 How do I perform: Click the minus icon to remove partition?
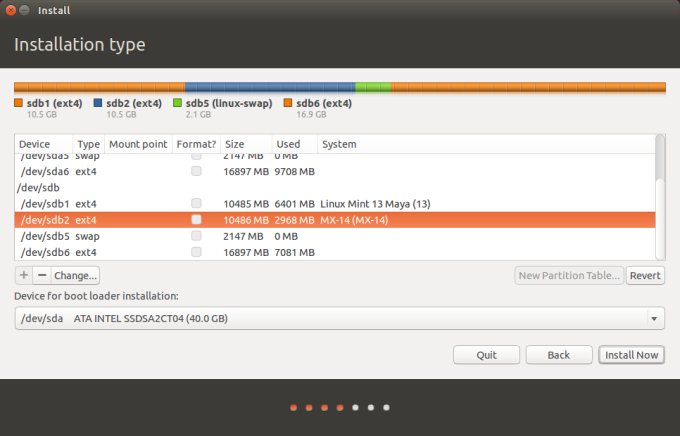(41, 275)
